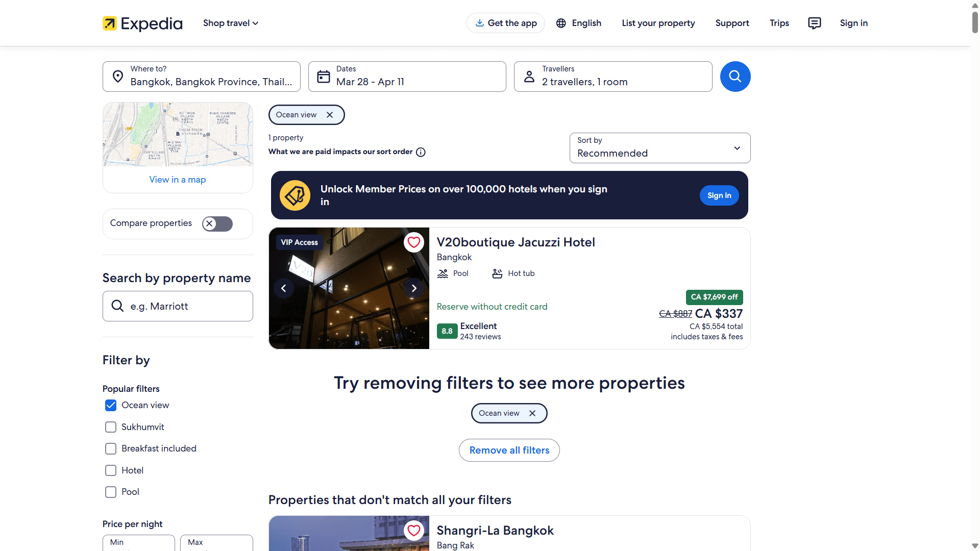The height and width of the screenshot is (551, 980).
Task: Remove Ocean view chip above results
Action: (330, 115)
